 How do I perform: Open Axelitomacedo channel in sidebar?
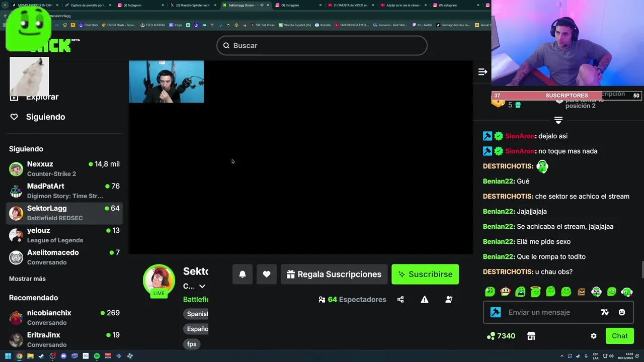click(x=65, y=257)
